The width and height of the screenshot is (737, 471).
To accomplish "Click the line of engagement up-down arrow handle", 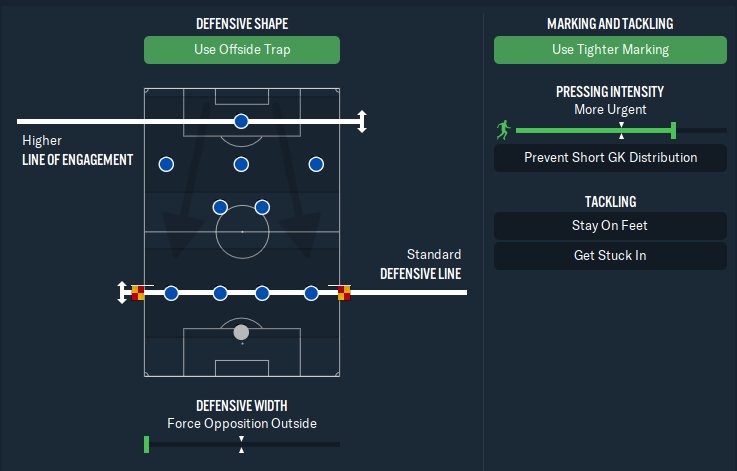I will pyautogui.click(x=362, y=122).
